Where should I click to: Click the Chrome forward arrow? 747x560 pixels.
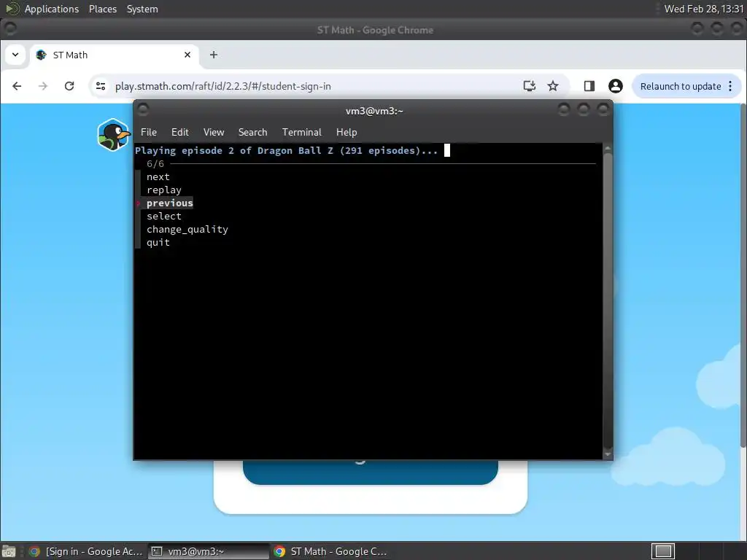coord(43,86)
